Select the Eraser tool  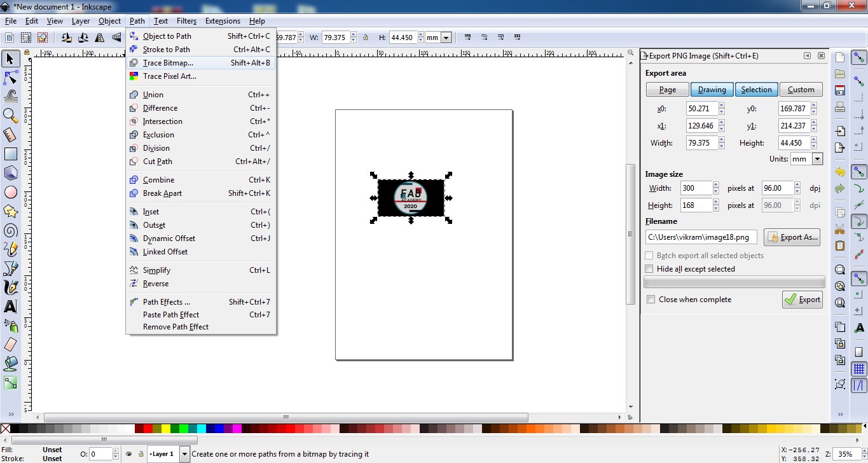click(x=10, y=345)
